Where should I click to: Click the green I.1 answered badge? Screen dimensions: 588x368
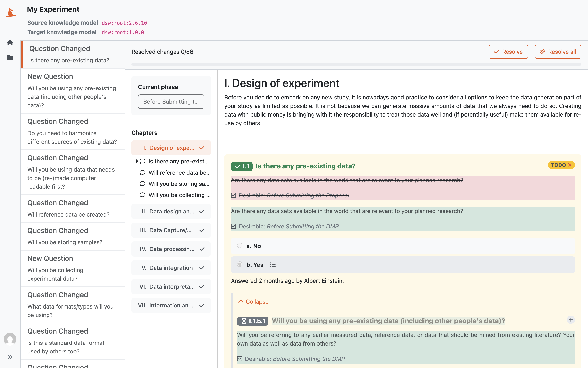[x=242, y=166]
